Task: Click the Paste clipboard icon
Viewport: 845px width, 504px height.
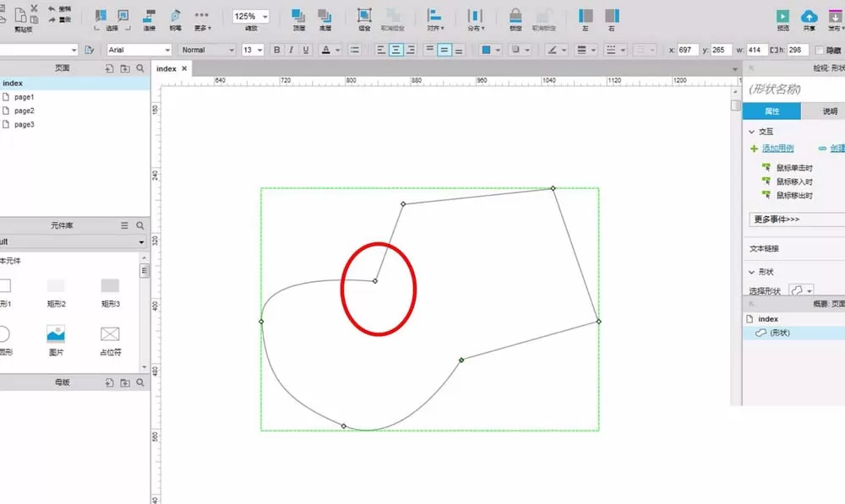Action: point(20,14)
